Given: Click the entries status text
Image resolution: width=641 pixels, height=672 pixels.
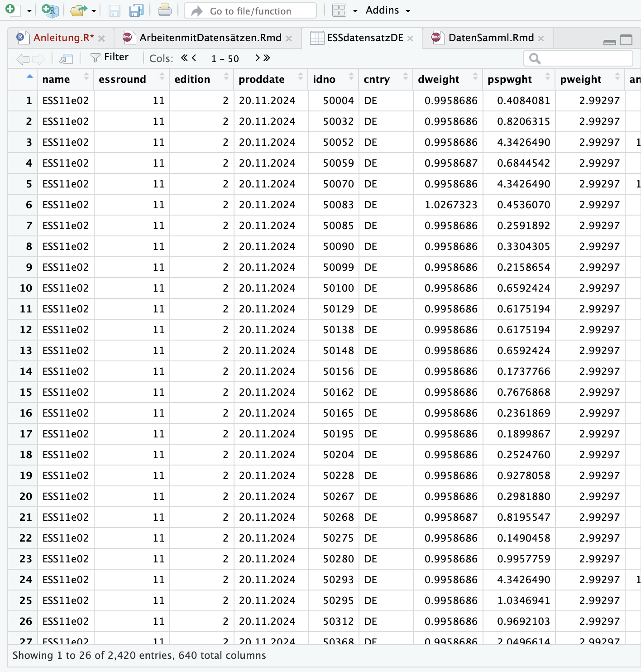Looking at the screenshot, I should click(139, 655).
